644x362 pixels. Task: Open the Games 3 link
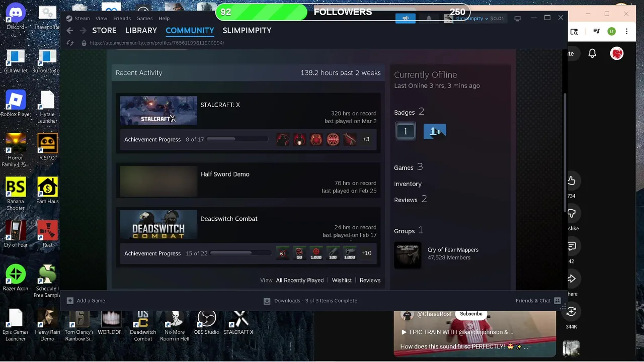409,167
